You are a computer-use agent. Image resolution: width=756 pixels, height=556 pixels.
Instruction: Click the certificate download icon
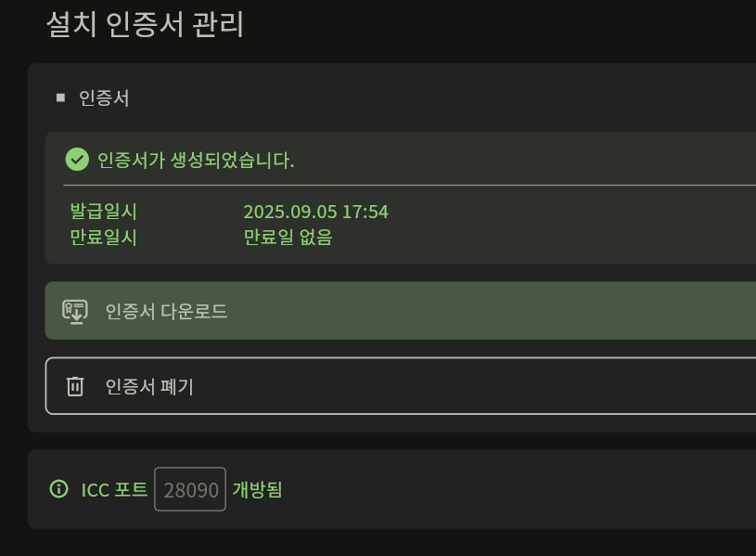click(75, 311)
